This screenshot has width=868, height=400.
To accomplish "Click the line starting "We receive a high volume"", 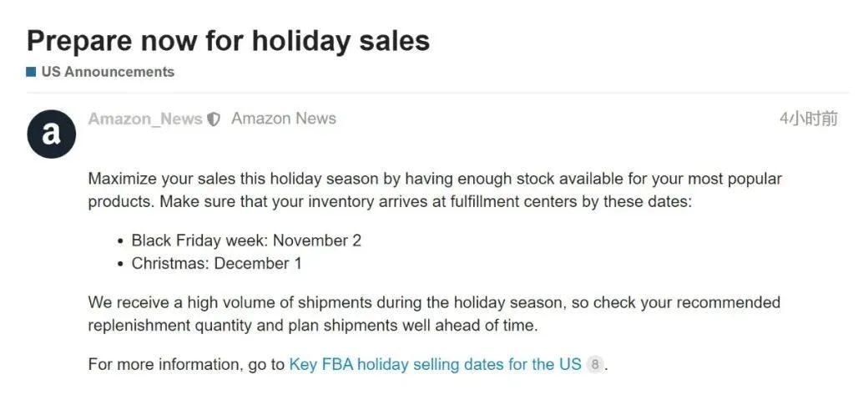I will pyautogui.click(x=434, y=302).
